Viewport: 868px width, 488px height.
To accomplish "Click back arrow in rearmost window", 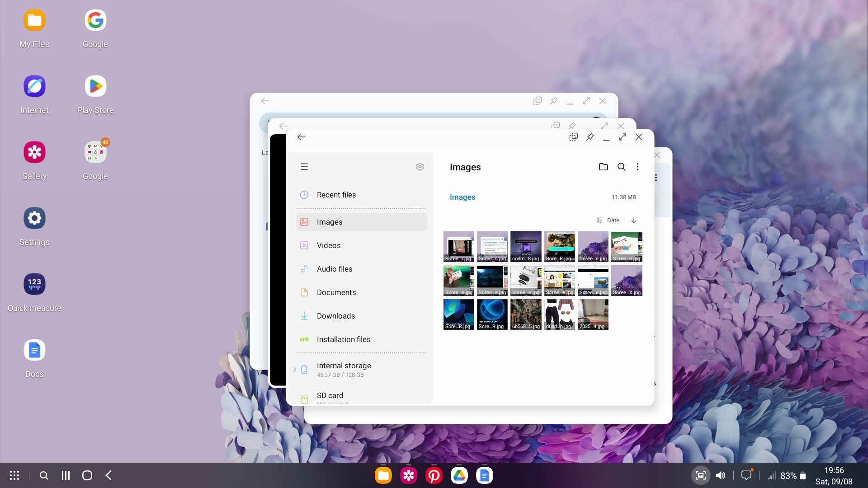I will pyautogui.click(x=265, y=101).
